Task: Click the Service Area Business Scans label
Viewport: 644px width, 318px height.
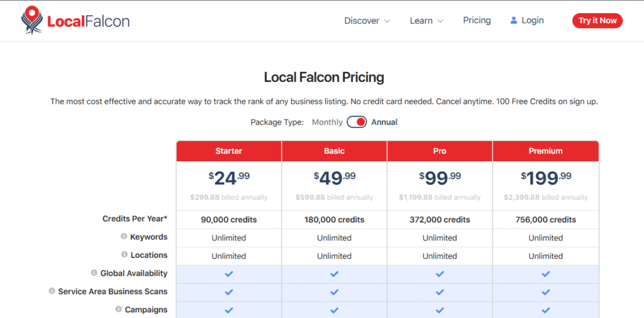Action: (113, 292)
